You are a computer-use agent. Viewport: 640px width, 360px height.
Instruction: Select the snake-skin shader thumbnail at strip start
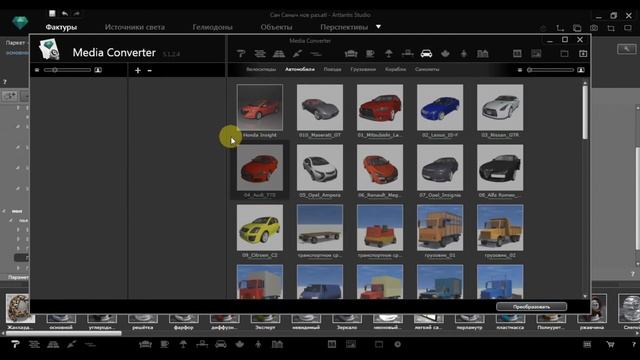pos(18,309)
